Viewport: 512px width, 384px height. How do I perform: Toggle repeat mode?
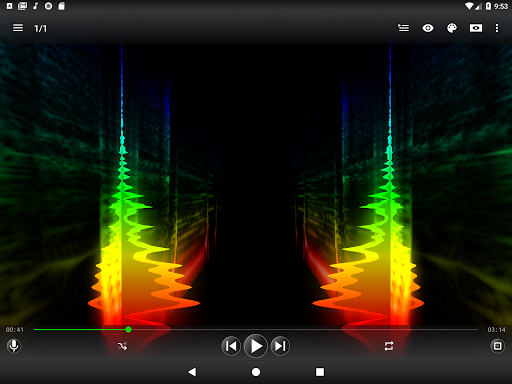[389, 346]
